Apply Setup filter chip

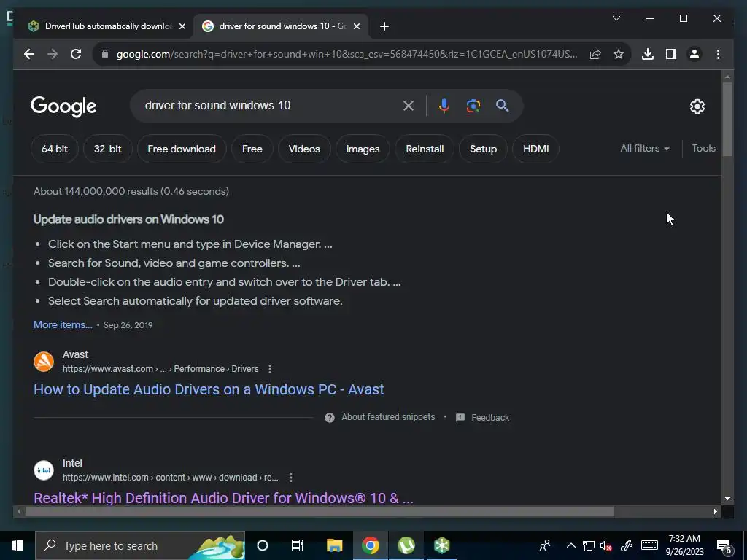483,149
